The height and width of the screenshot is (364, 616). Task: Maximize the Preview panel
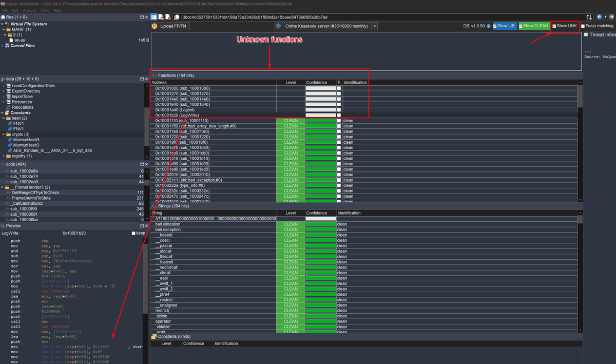click(x=142, y=226)
